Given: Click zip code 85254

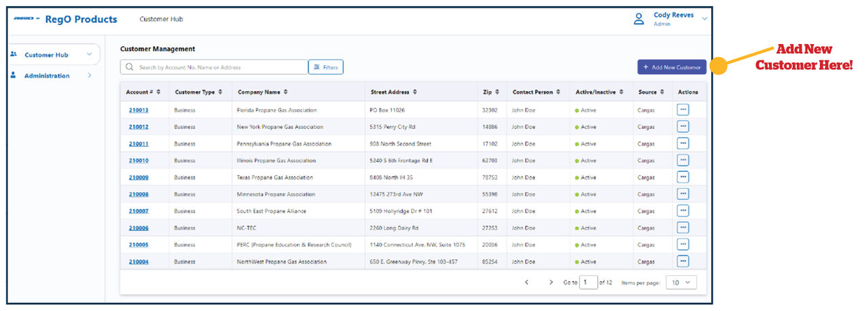Looking at the screenshot, I should (490, 261).
